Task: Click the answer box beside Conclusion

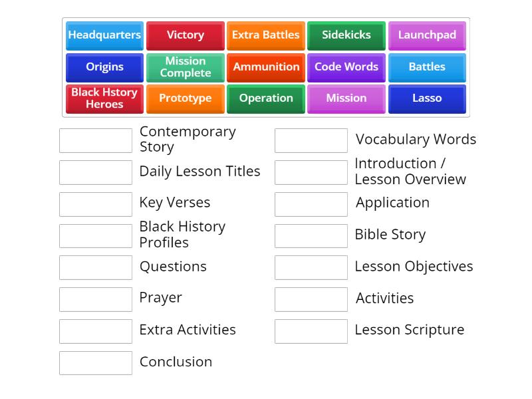Action: (x=96, y=362)
